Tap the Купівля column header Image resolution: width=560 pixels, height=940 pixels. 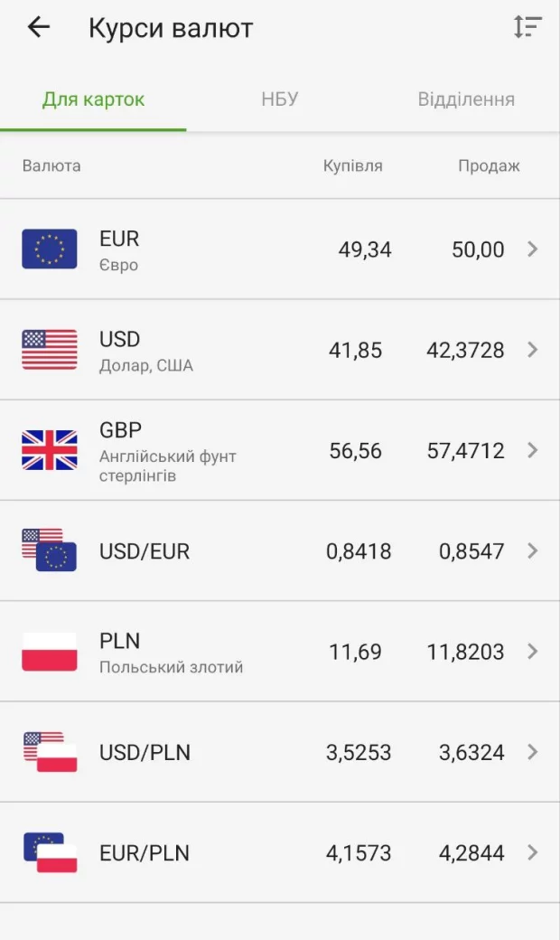click(353, 166)
